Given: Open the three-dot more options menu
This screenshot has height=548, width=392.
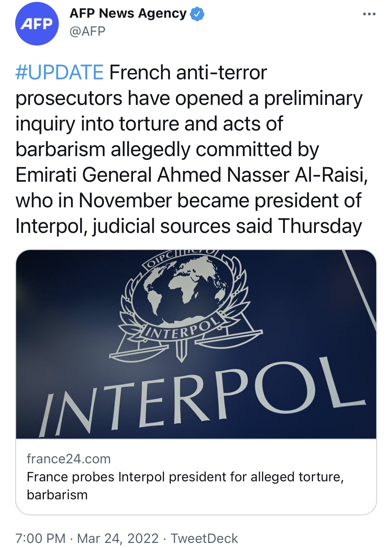Looking at the screenshot, I should 369,14.
